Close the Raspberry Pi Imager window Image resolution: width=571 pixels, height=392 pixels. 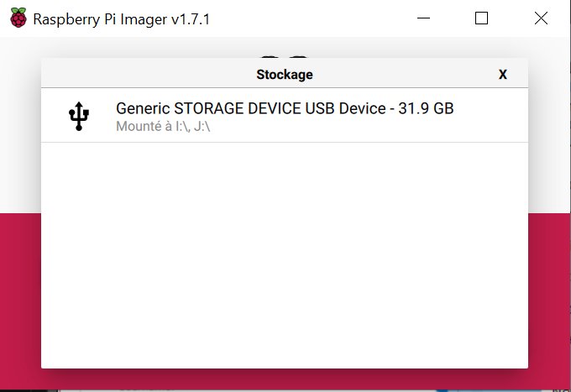(x=541, y=18)
